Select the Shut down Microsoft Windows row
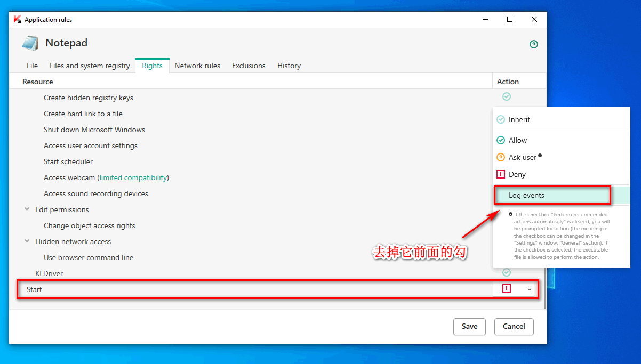This screenshot has height=364, width=641. point(94,130)
